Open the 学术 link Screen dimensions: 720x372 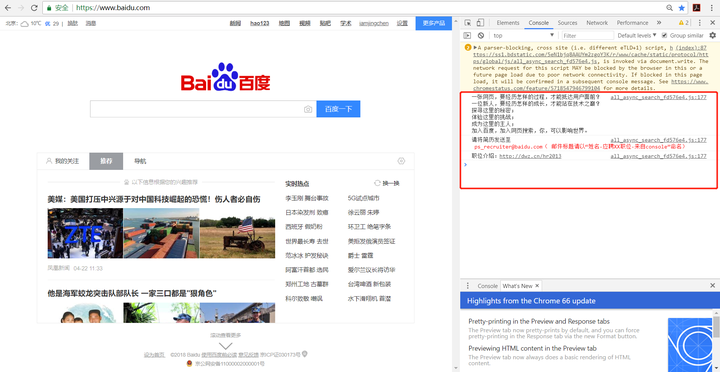point(346,23)
